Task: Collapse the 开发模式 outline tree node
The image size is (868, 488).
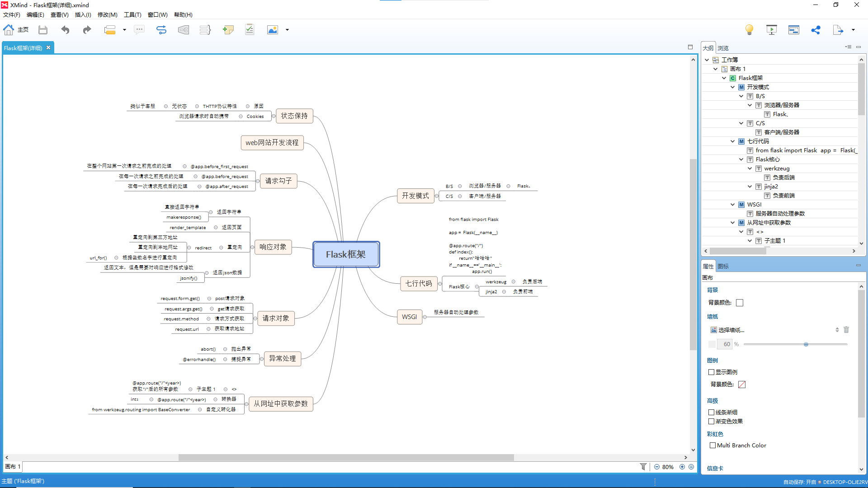Action: (732, 87)
